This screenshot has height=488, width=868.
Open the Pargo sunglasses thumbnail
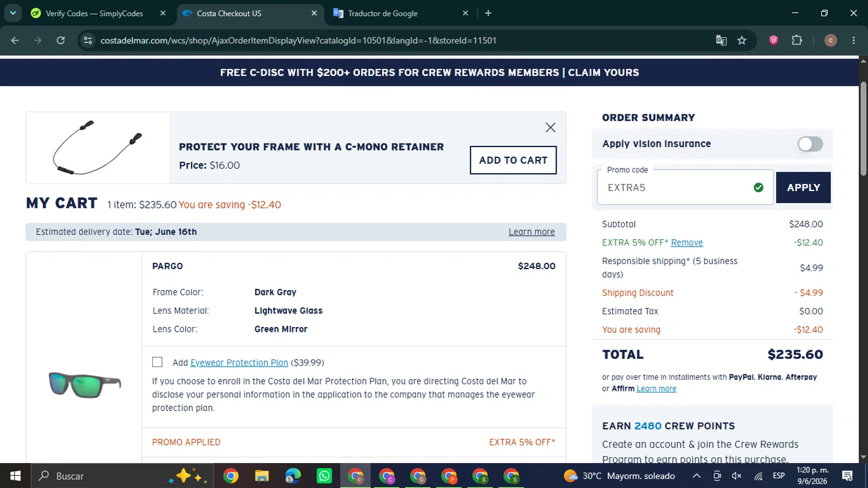click(84, 384)
